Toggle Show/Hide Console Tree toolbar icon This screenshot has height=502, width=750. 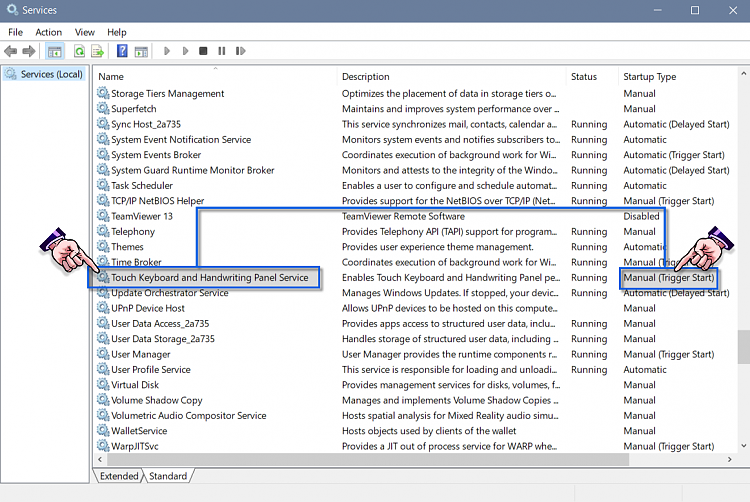(55, 51)
